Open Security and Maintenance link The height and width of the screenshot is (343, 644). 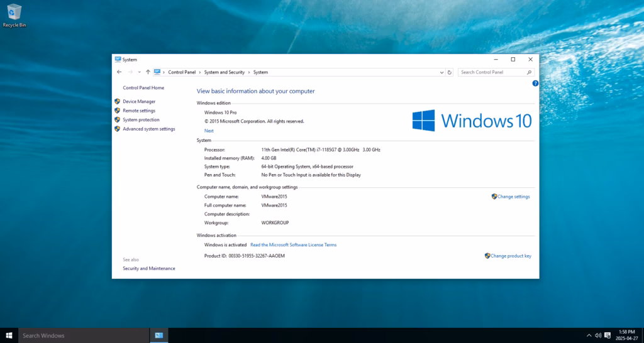(x=148, y=268)
